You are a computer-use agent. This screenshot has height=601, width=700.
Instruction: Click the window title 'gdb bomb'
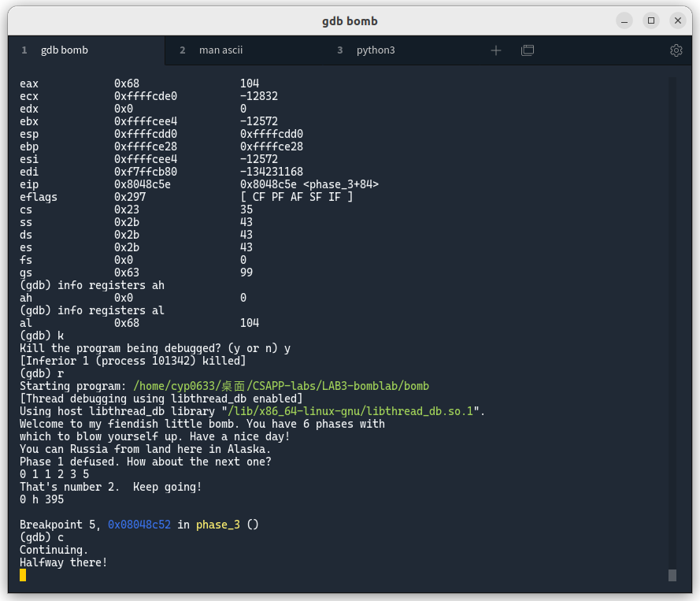click(x=350, y=21)
